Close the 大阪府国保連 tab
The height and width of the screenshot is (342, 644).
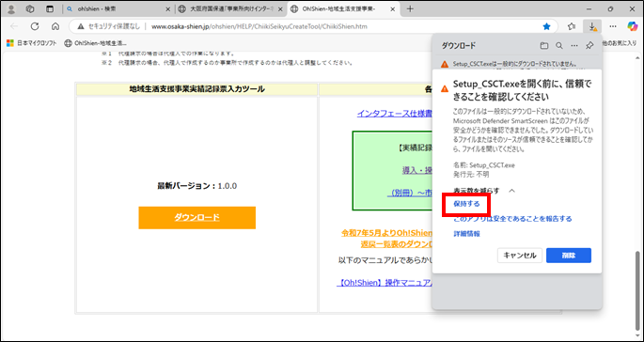(x=280, y=9)
